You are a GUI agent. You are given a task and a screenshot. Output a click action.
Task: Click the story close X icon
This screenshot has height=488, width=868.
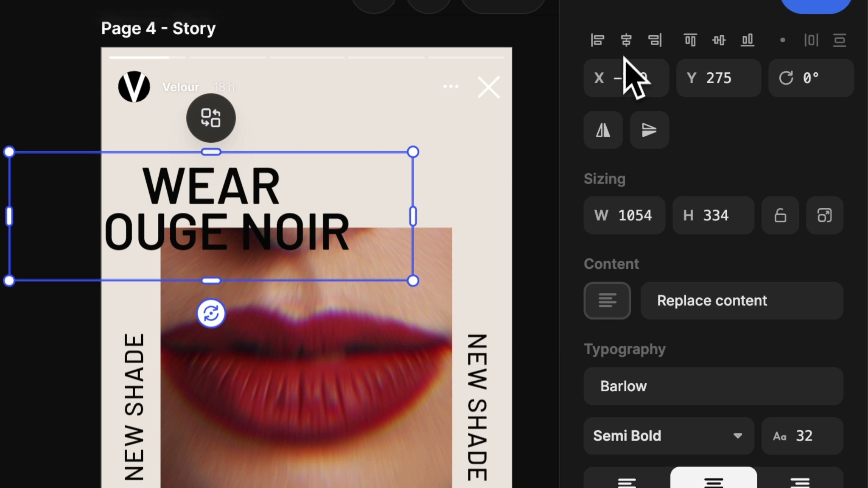488,88
